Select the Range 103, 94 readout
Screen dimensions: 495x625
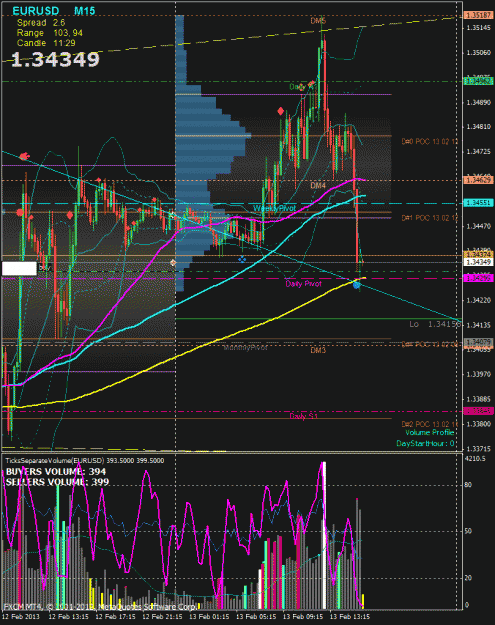click(x=50, y=33)
